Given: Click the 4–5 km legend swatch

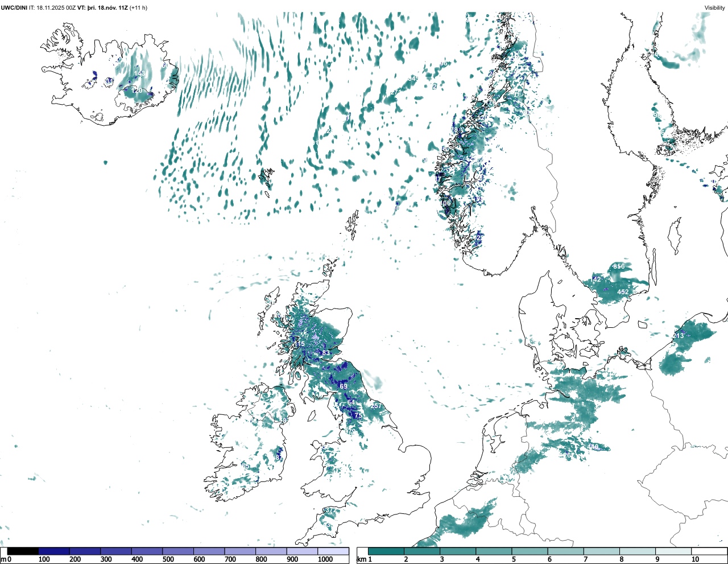Looking at the screenshot, I should [494, 551].
